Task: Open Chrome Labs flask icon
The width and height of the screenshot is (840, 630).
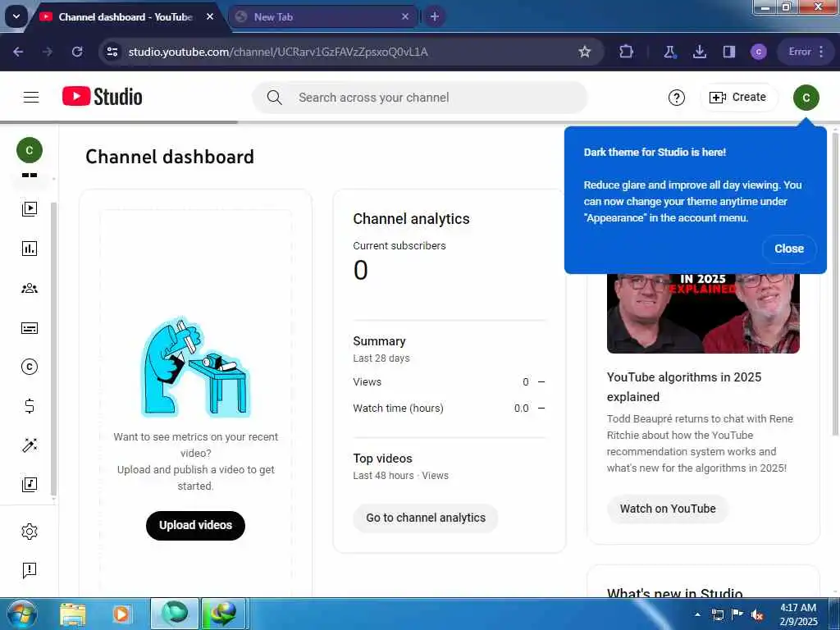Action: [x=669, y=52]
